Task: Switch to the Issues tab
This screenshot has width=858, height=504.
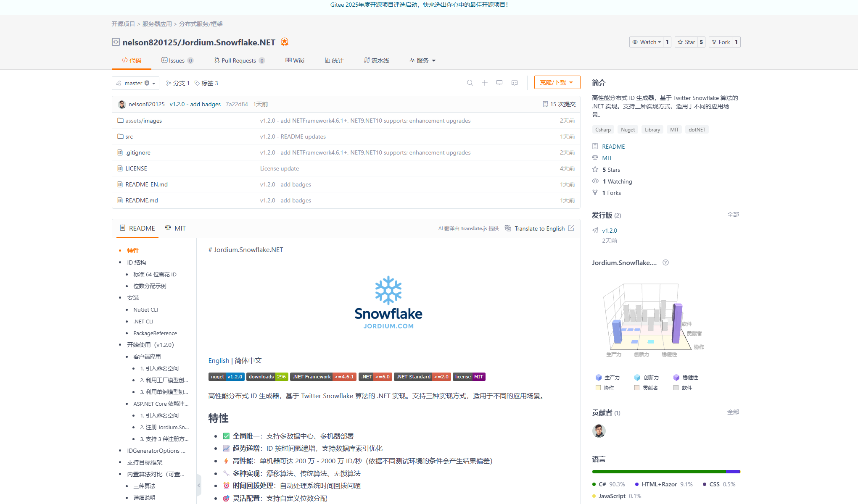Action: [x=177, y=60]
